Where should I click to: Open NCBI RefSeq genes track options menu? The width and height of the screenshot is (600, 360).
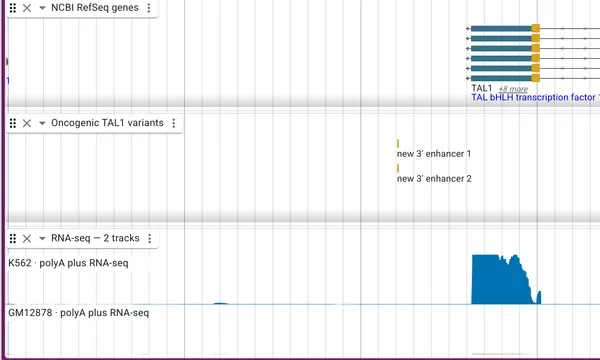pyautogui.click(x=149, y=8)
